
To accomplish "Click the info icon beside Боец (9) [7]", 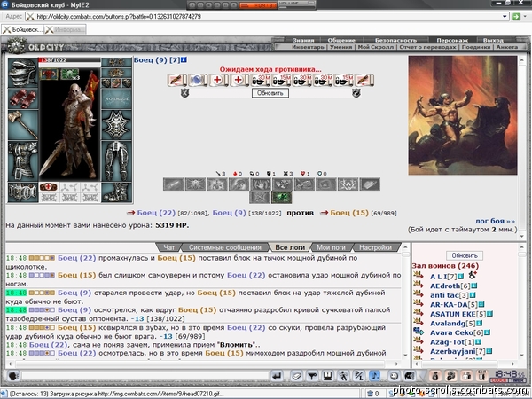I will 184,60.
